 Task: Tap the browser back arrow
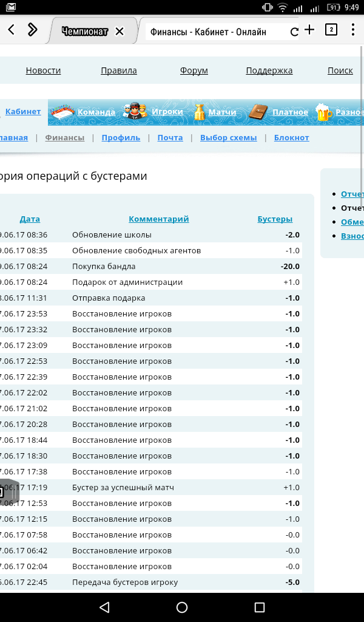pos(12,30)
